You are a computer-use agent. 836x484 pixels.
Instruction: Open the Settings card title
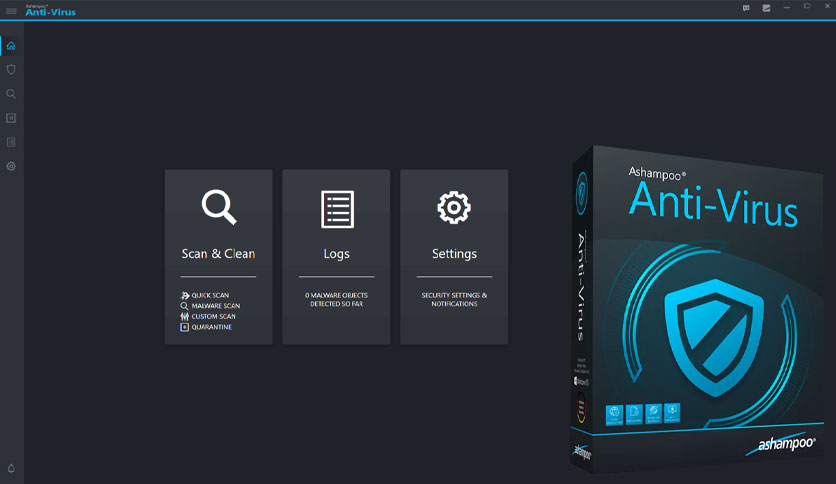point(454,254)
